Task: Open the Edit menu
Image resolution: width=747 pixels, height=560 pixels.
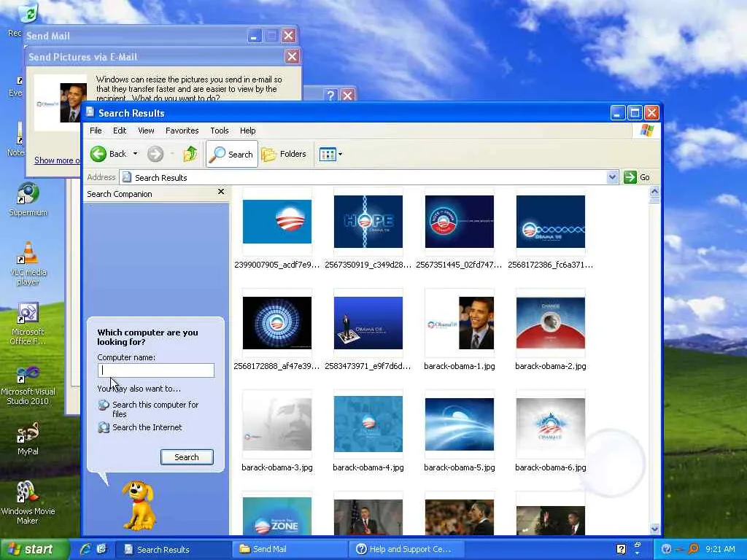Action: pyautogui.click(x=120, y=131)
